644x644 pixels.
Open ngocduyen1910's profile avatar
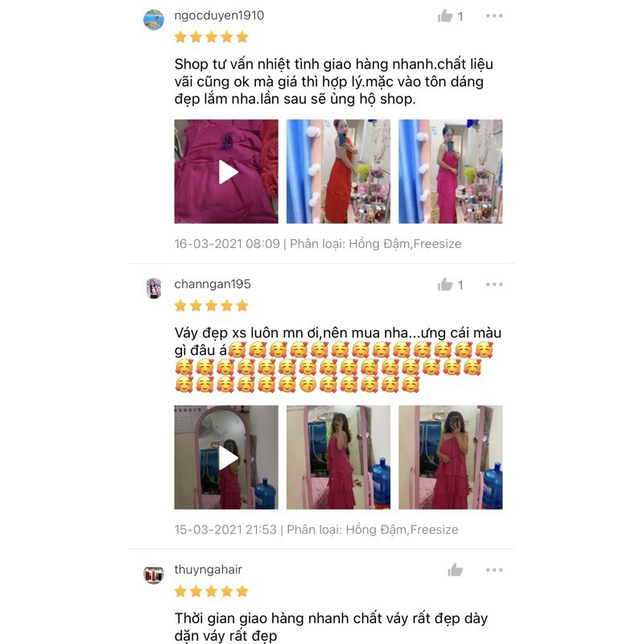click(154, 19)
